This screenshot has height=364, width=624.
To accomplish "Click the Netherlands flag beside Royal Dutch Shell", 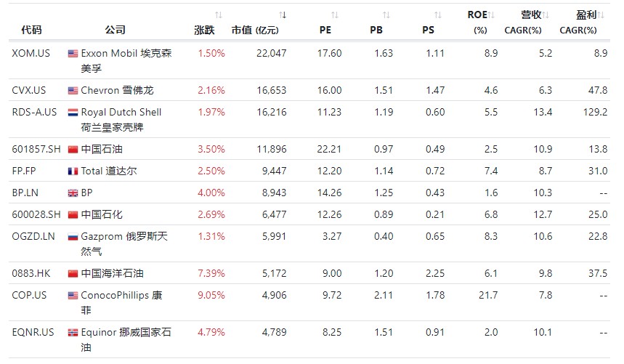I will (73, 113).
